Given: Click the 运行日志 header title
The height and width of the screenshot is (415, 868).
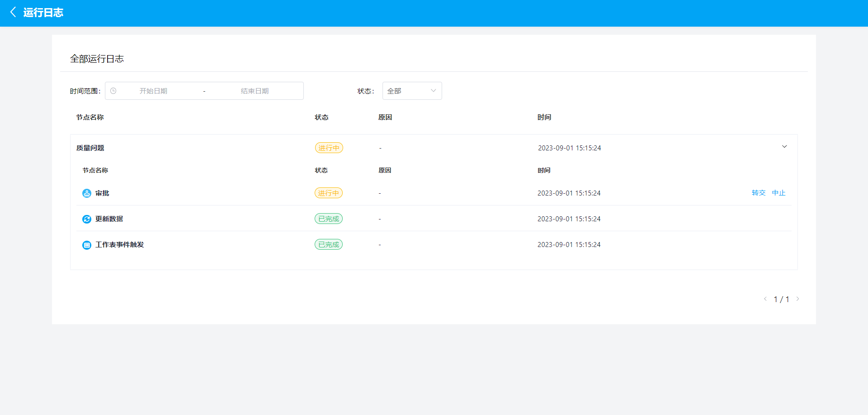Looking at the screenshot, I should [x=43, y=12].
